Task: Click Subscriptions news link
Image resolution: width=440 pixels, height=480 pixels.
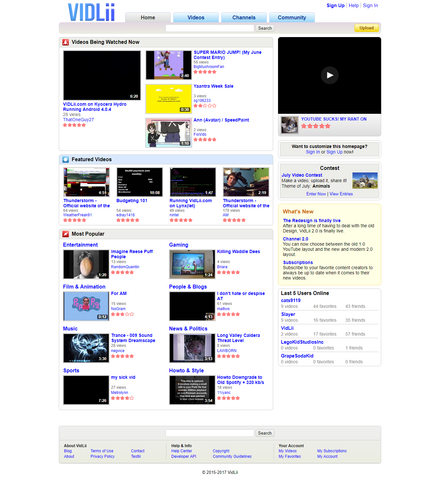Action: 298,263
